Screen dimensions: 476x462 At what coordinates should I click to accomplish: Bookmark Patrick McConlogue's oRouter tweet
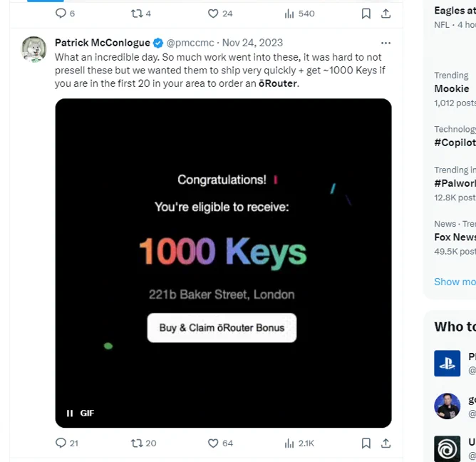(366, 443)
